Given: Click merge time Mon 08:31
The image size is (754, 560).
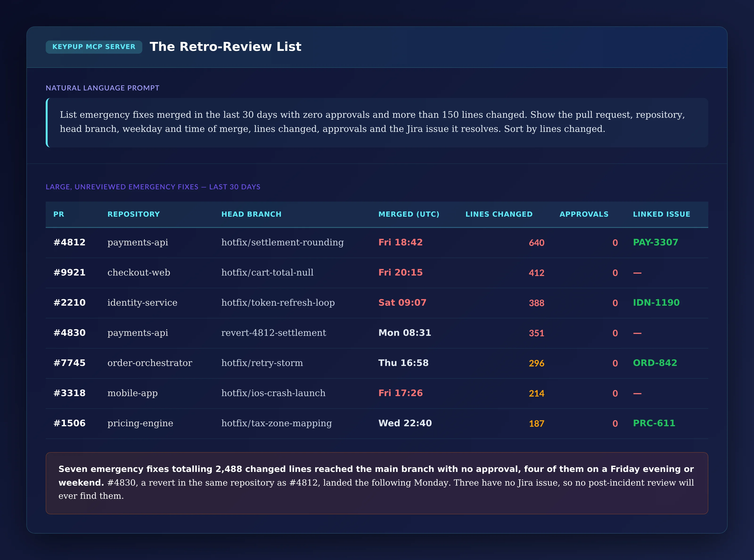Looking at the screenshot, I should pos(405,333).
